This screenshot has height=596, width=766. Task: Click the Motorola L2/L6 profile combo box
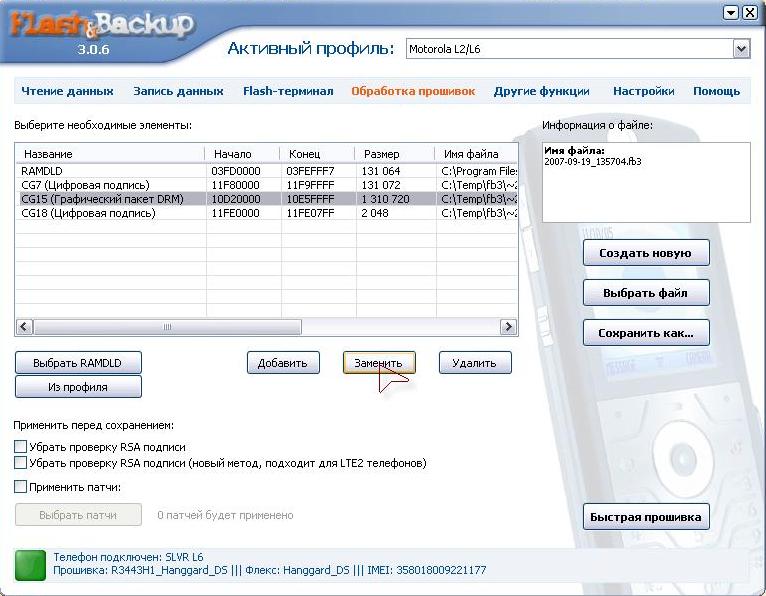(578, 49)
